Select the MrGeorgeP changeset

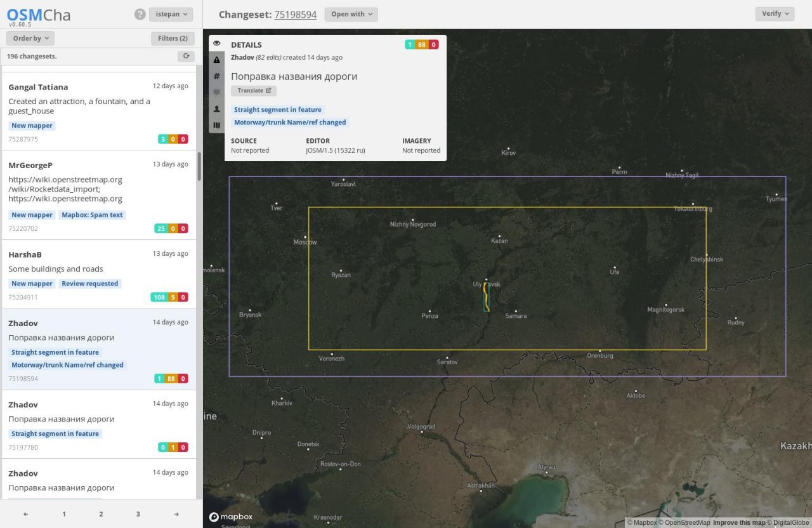coord(98,195)
